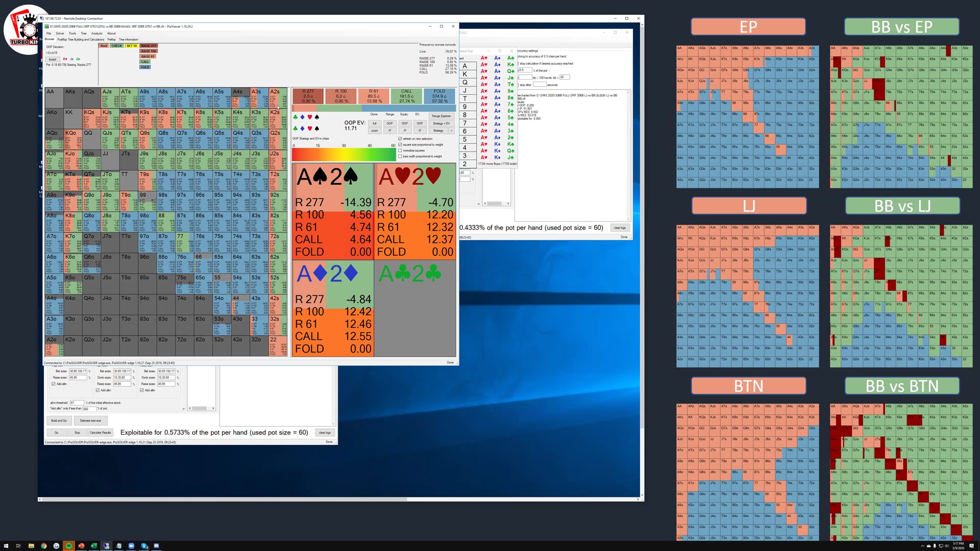Click Estimate tree size button
Screen dimensions: 980x551
coord(90,420)
